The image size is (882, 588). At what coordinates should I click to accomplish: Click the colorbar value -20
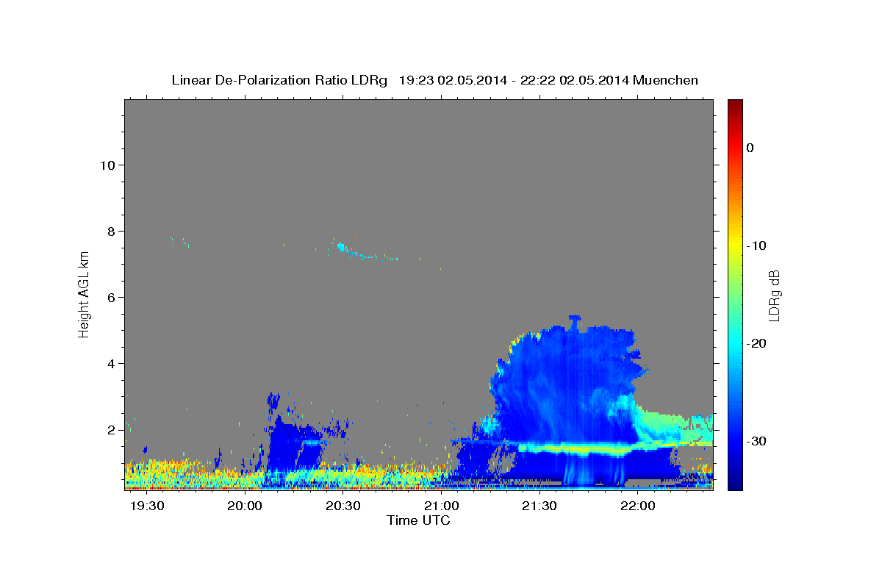pyautogui.click(x=756, y=343)
